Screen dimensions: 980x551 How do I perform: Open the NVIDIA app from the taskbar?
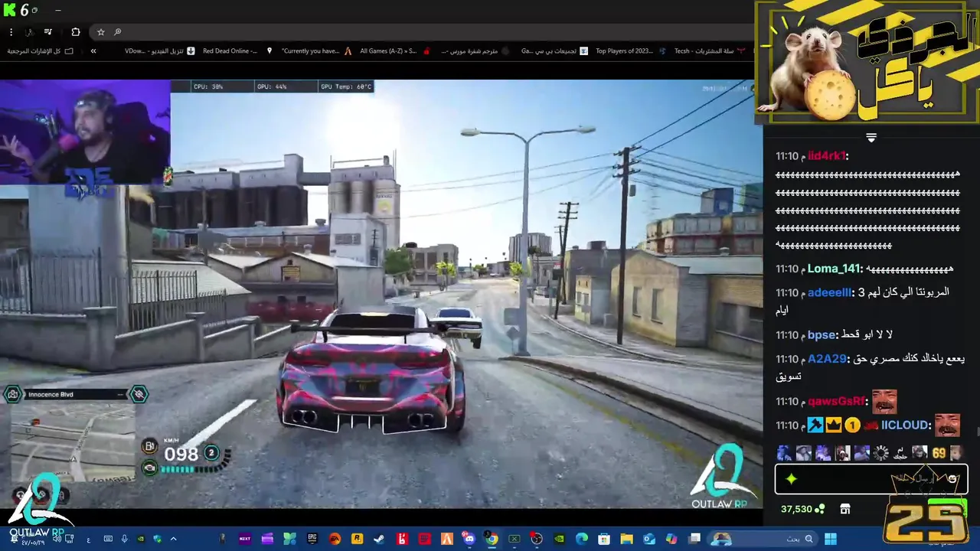coord(559,539)
